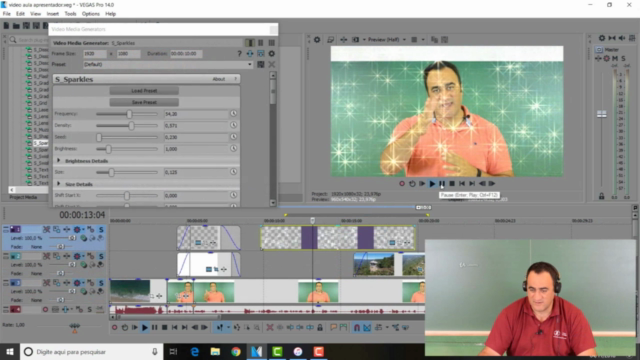
Task: Expand the Size Details section
Action: pyautogui.click(x=58, y=184)
